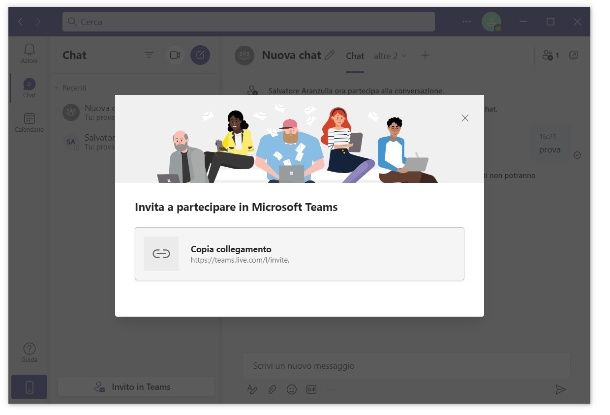Open Chat icon in the left sidebar

29,88
